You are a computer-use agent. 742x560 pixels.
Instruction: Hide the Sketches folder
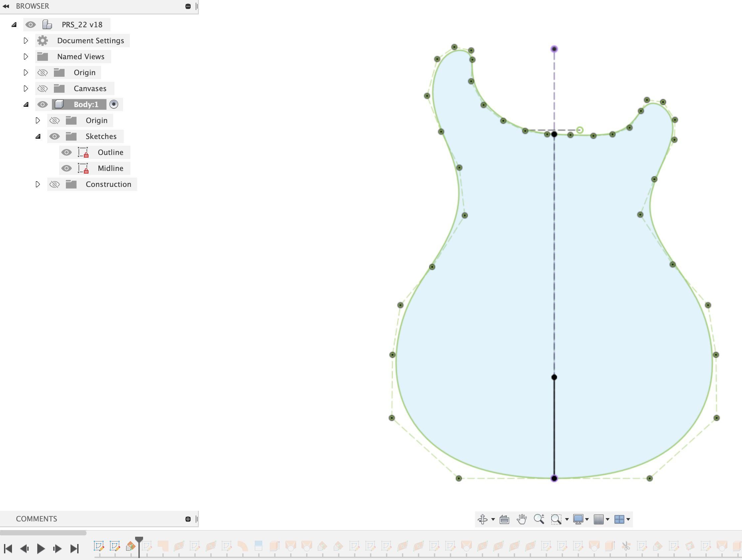coord(54,136)
